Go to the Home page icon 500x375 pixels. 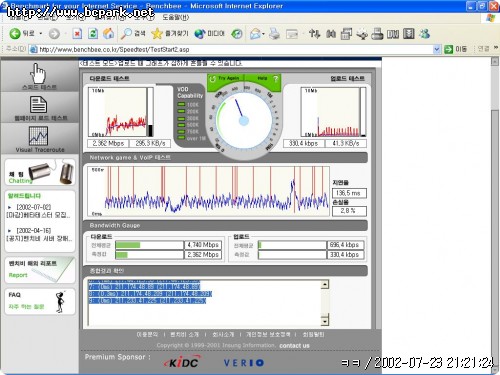click(108, 33)
